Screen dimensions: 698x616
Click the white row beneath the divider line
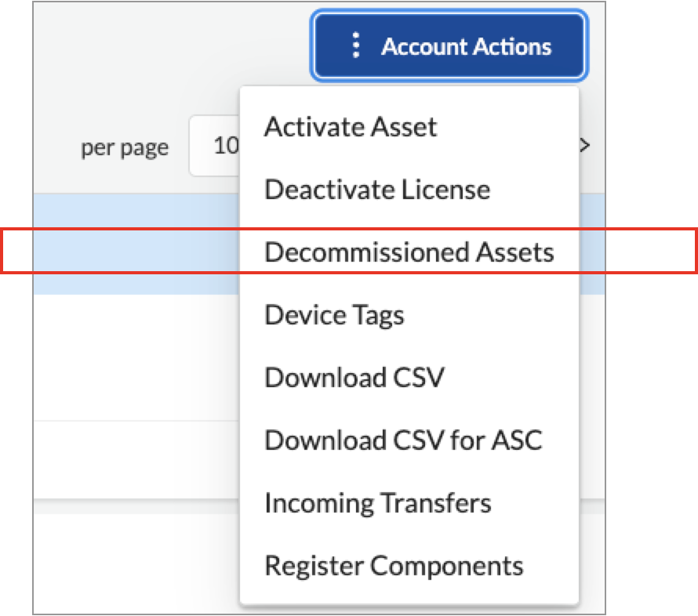pyautogui.click(x=133, y=458)
